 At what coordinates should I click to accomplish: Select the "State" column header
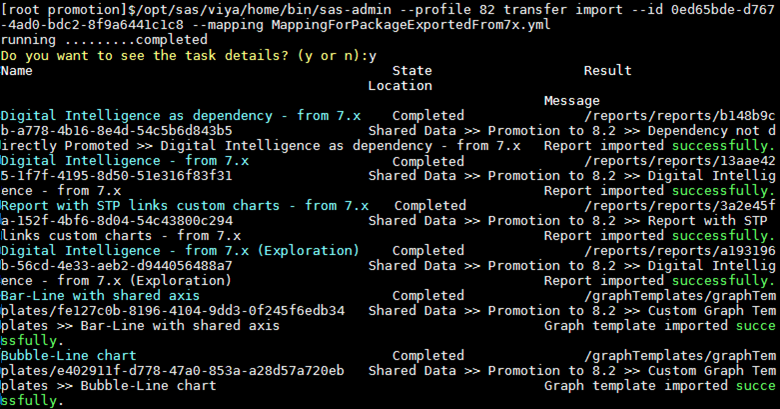412,71
